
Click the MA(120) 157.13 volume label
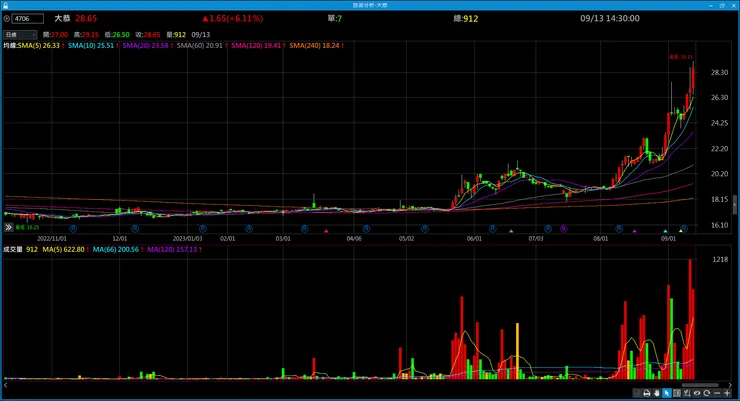172,250
